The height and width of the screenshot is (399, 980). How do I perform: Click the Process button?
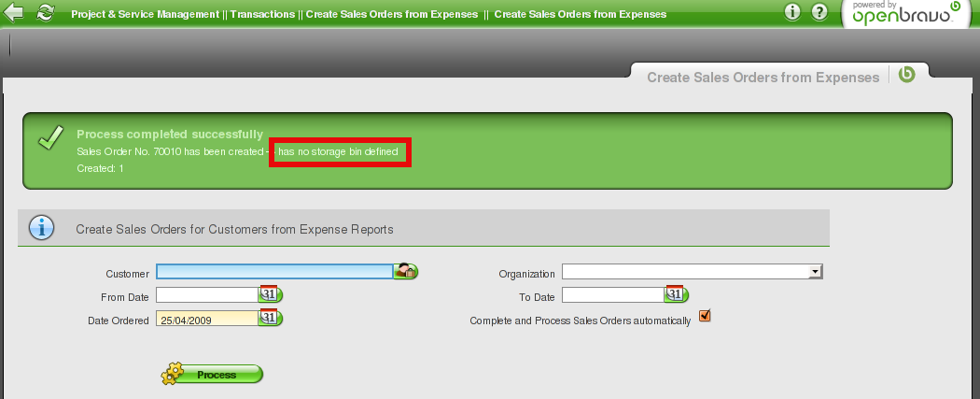213,374
